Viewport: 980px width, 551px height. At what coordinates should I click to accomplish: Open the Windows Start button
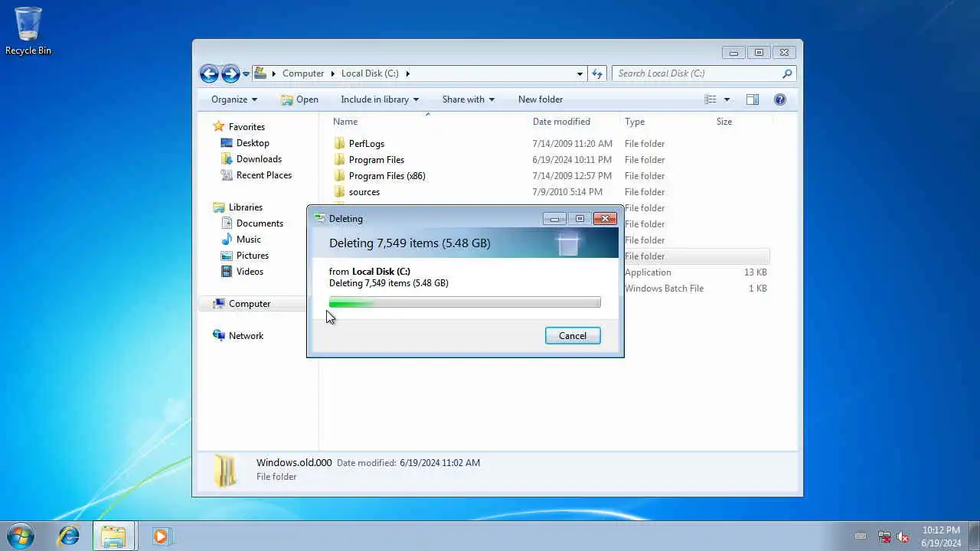[x=20, y=536]
